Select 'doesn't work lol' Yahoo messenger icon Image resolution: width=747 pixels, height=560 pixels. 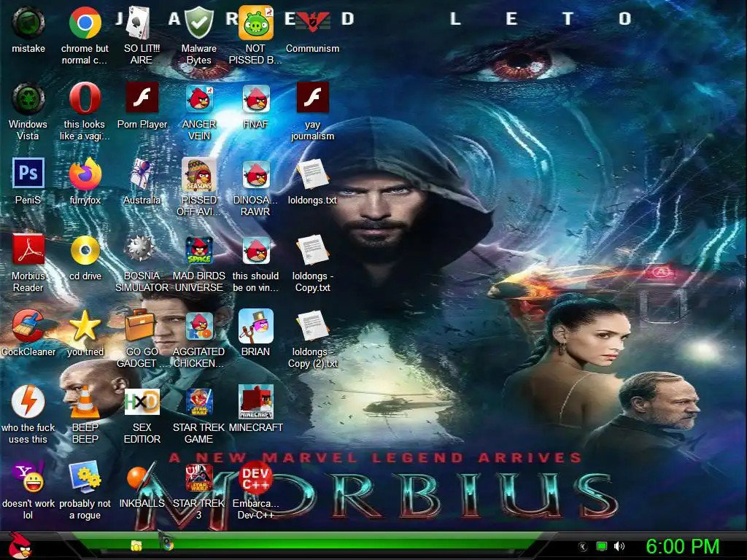pos(29,476)
